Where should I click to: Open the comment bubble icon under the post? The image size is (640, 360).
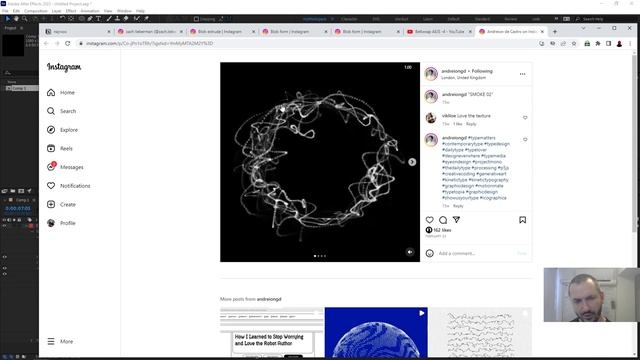(443, 220)
